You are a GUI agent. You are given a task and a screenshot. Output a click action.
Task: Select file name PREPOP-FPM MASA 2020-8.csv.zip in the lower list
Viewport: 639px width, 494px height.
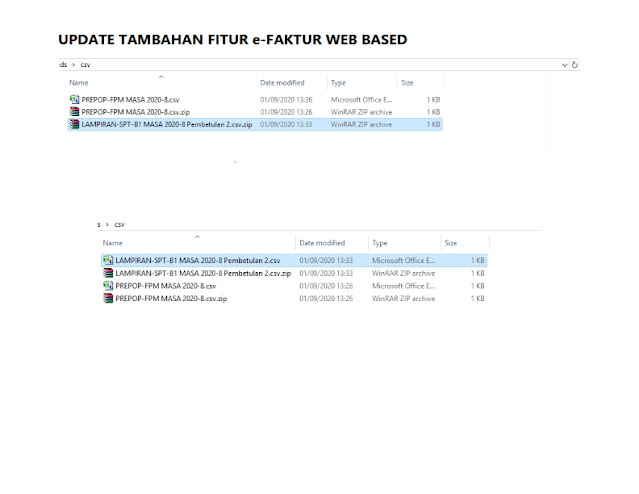tap(171, 299)
